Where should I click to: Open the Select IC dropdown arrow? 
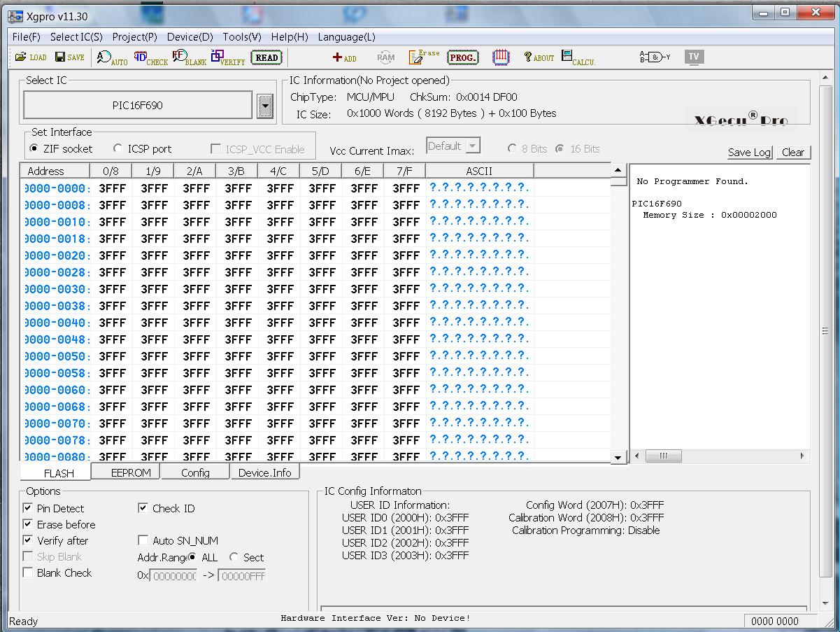click(265, 106)
